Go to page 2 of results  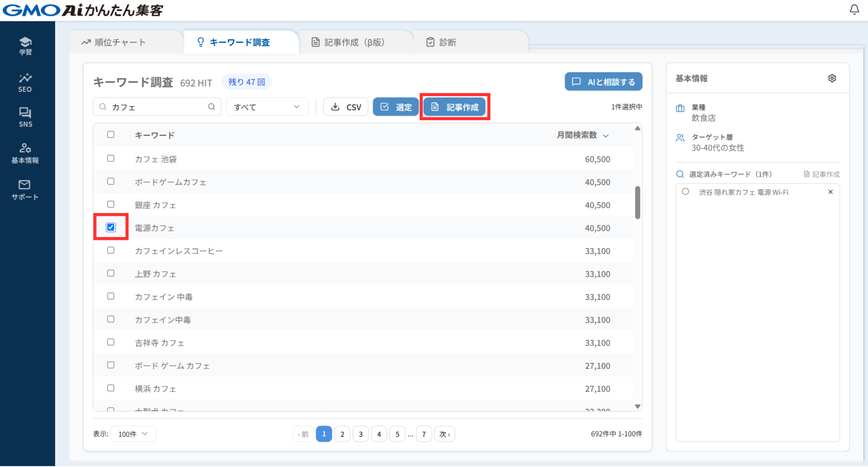(342, 434)
